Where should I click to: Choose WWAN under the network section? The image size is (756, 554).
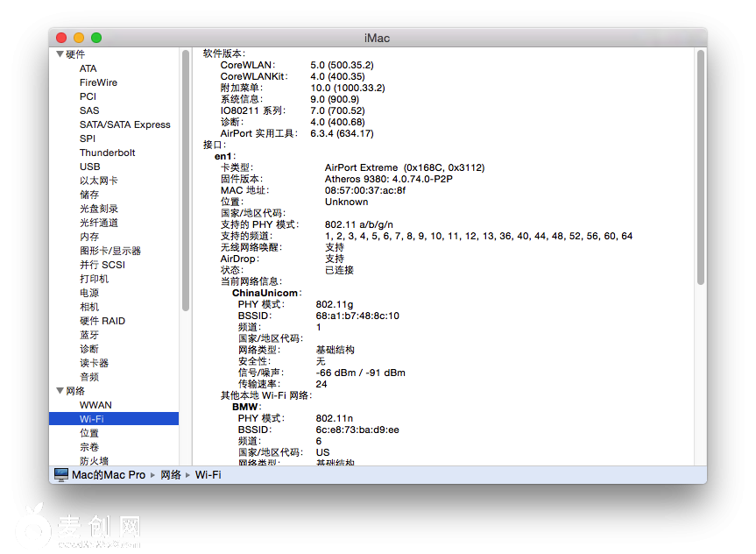(x=95, y=405)
